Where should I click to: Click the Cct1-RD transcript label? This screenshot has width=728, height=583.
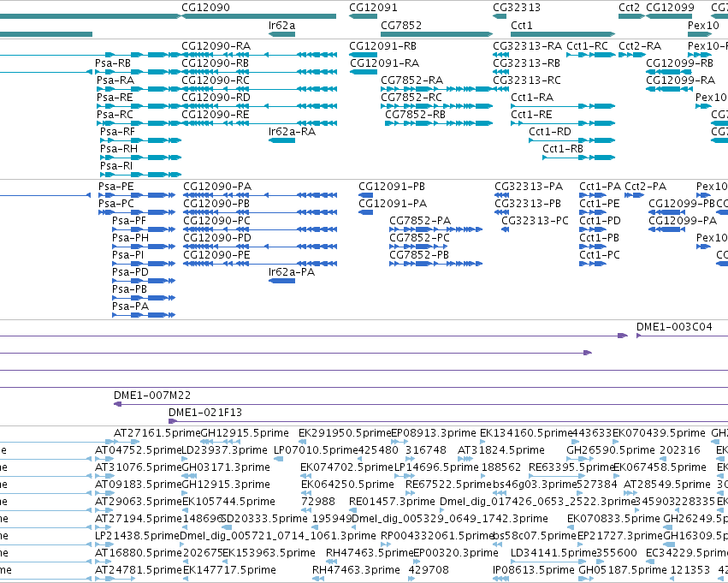pyautogui.click(x=550, y=132)
